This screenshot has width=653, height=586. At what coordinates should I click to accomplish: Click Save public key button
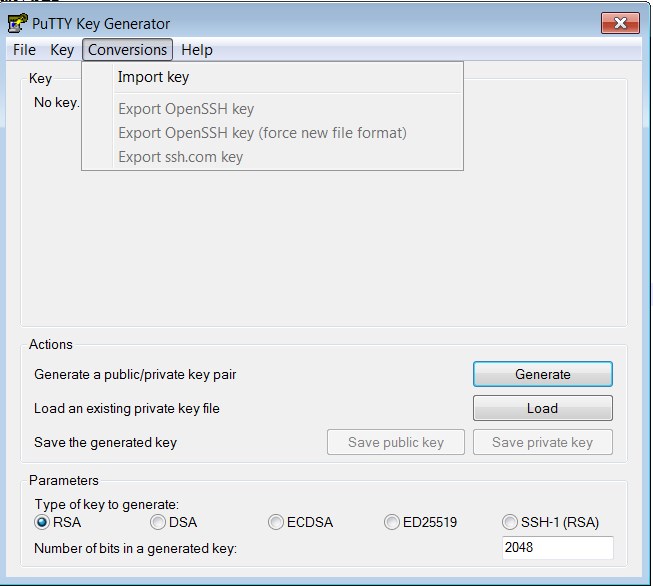pyautogui.click(x=396, y=442)
